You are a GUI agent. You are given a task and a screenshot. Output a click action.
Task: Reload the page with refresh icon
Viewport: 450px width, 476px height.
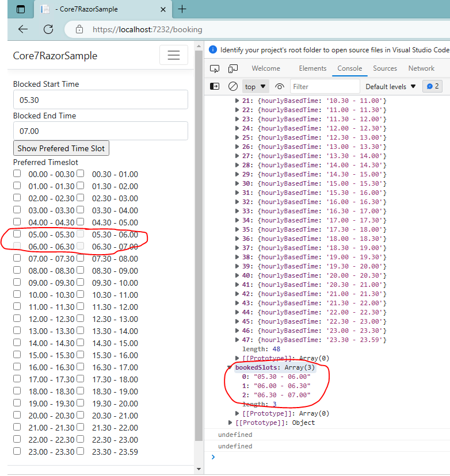[48, 29]
